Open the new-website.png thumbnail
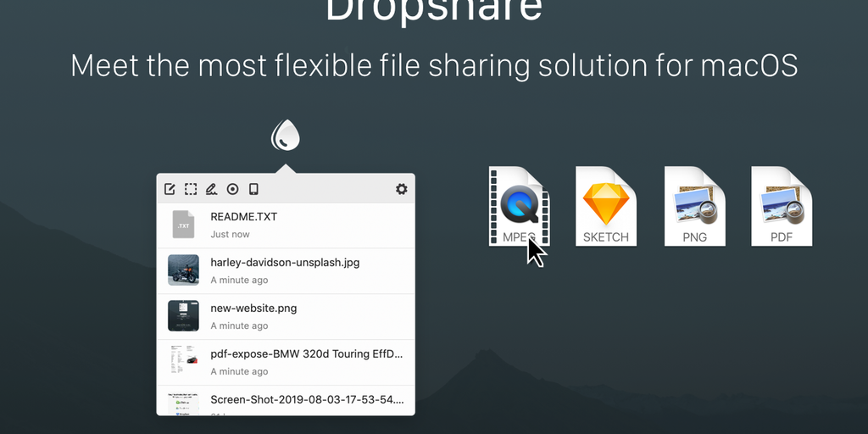The image size is (868, 434). 183,316
